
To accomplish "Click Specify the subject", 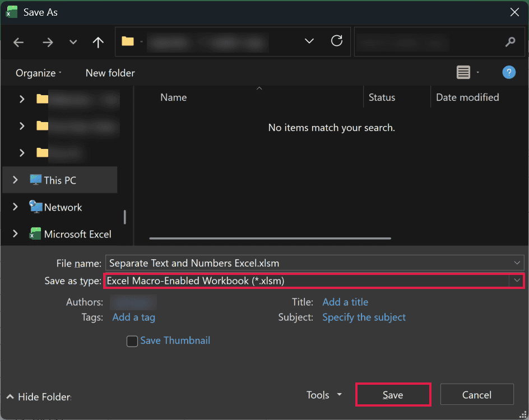I will click(x=364, y=317).
